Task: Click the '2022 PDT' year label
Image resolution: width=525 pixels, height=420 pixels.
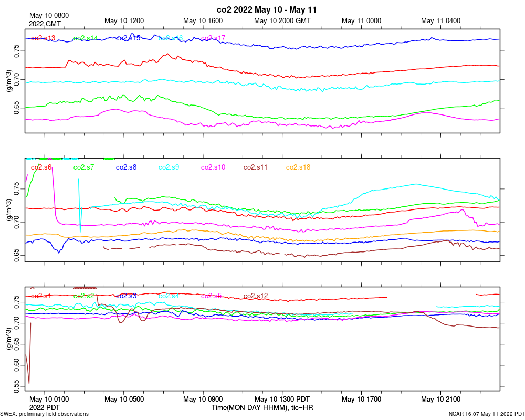Action: click(x=45, y=407)
